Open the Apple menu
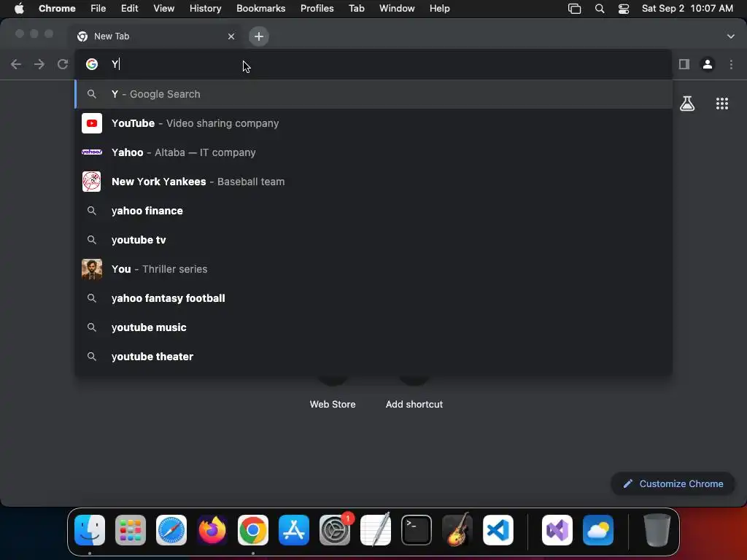747x560 pixels. click(x=19, y=9)
